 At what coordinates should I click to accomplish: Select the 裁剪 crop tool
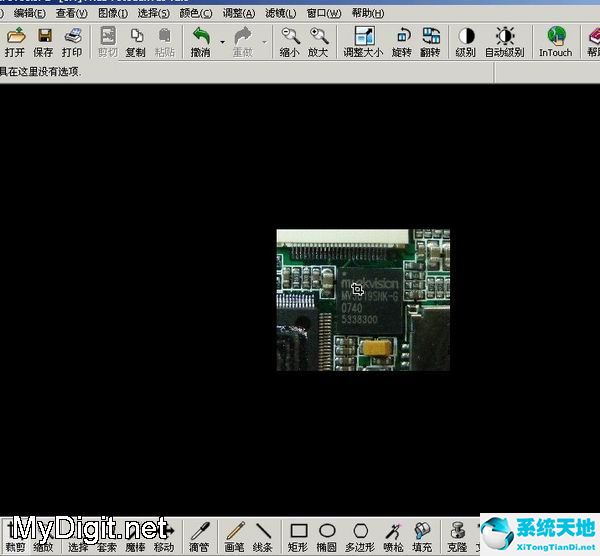pyautogui.click(x=15, y=537)
